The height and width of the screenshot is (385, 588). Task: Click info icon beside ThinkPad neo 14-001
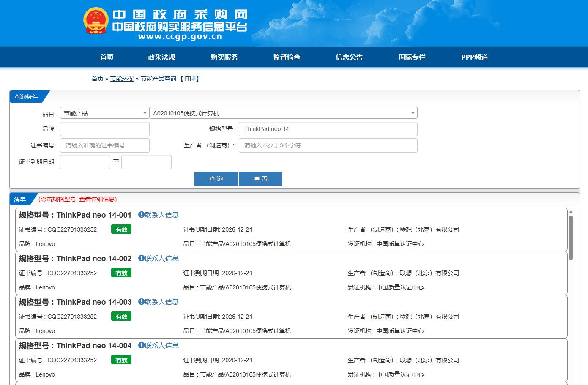141,215
